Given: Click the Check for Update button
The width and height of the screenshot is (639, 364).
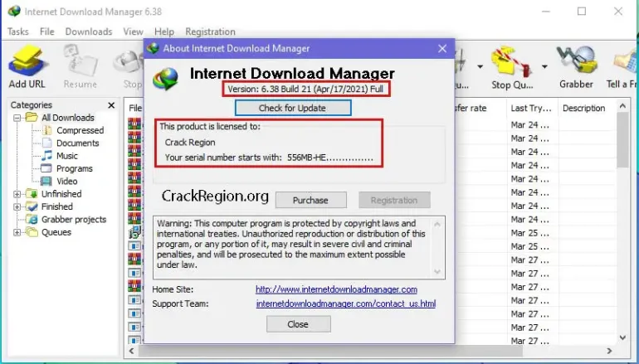Looking at the screenshot, I should 293,108.
